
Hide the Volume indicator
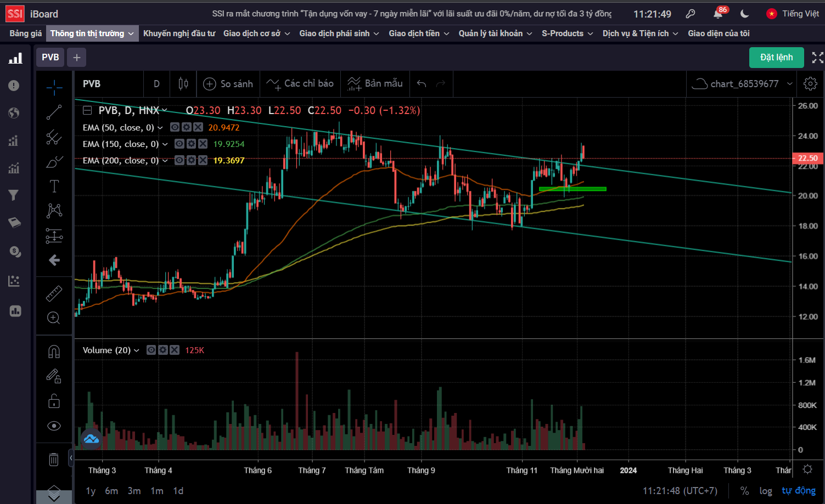click(x=151, y=350)
